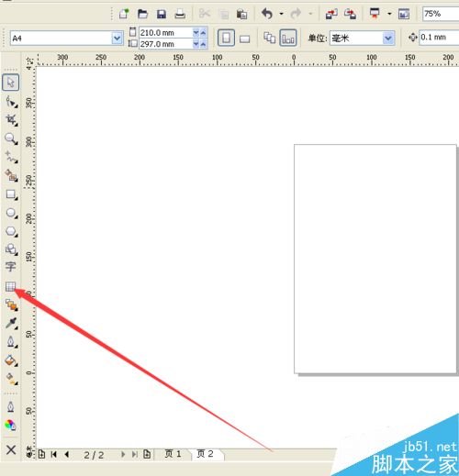This screenshot has width=459, height=476.
Task: Click the 2 / 2 page counter
Action: point(94,455)
